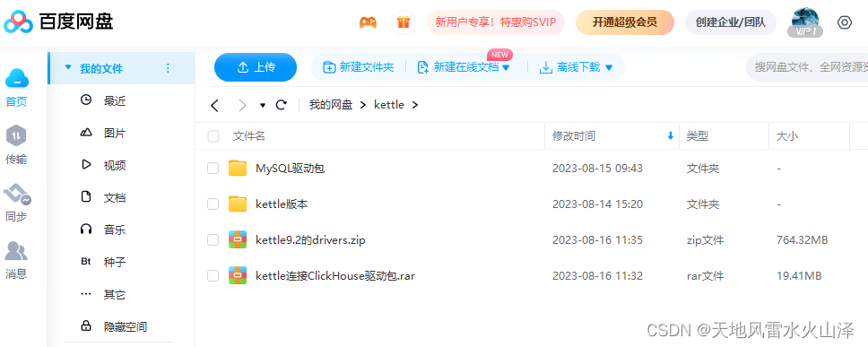Click the three-dot menu beside 我的文件
868x347 pixels.
[169, 68]
